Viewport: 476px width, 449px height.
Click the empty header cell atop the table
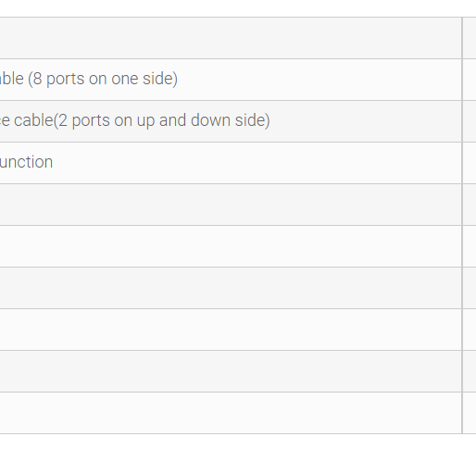(x=231, y=38)
